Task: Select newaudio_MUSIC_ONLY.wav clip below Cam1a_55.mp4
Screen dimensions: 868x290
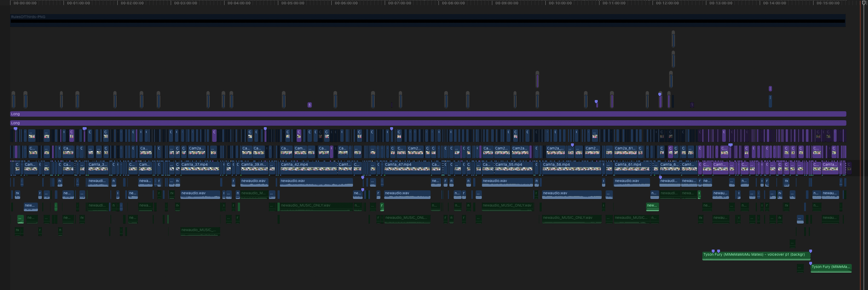Action: click(x=507, y=207)
